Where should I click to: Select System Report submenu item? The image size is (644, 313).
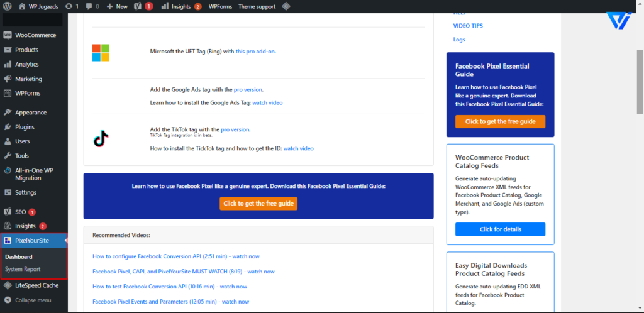click(x=23, y=269)
